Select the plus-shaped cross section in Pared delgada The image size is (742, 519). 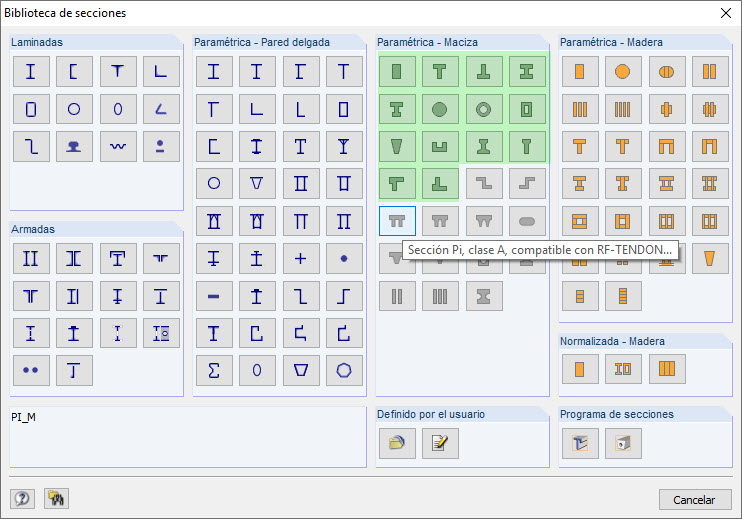pyautogui.click(x=301, y=258)
